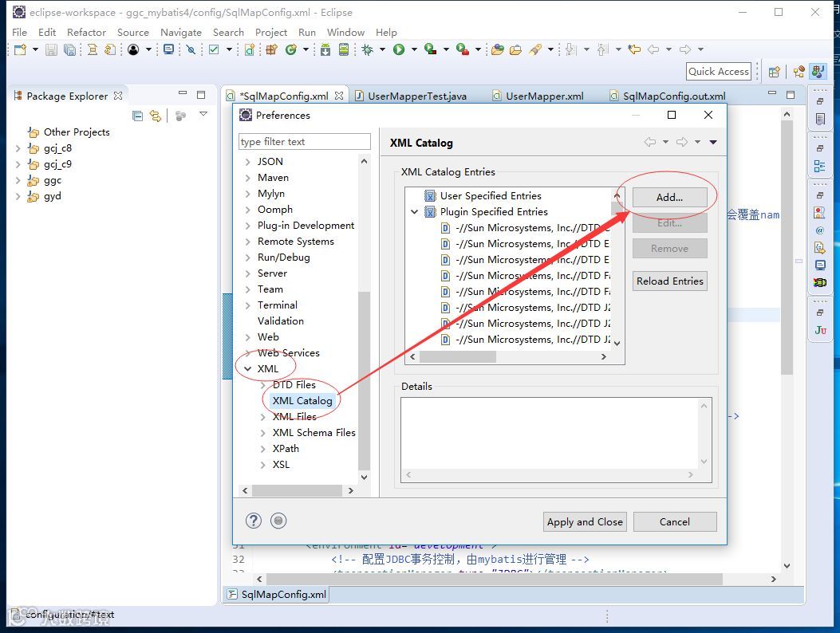
Task: Open the Window menu
Action: click(x=345, y=32)
